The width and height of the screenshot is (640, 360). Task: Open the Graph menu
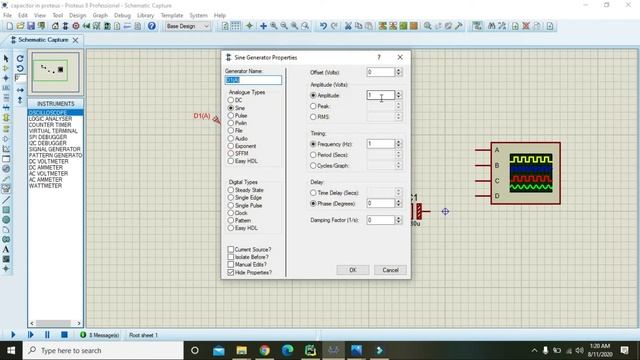click(100, 15)
